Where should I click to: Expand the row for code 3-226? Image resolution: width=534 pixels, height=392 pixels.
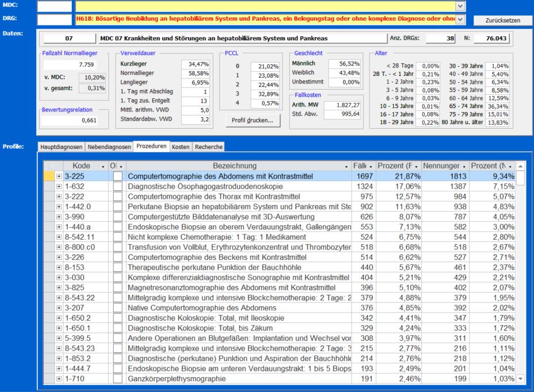coord(59,257)
